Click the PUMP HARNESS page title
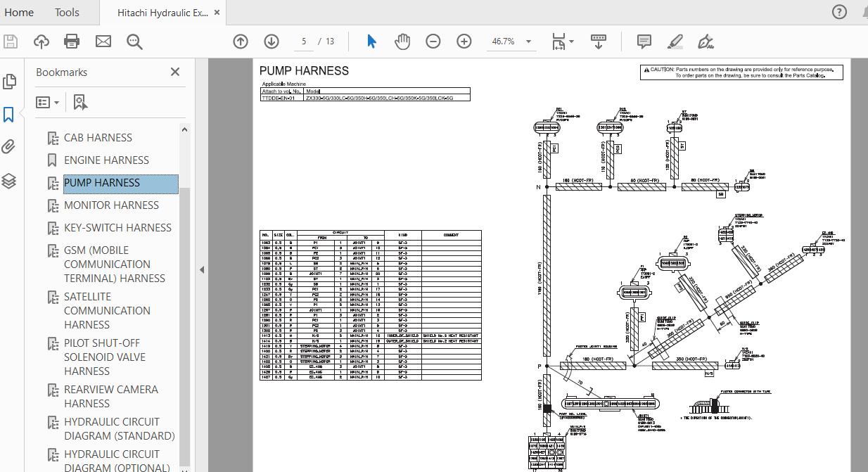 coord(304,70)
